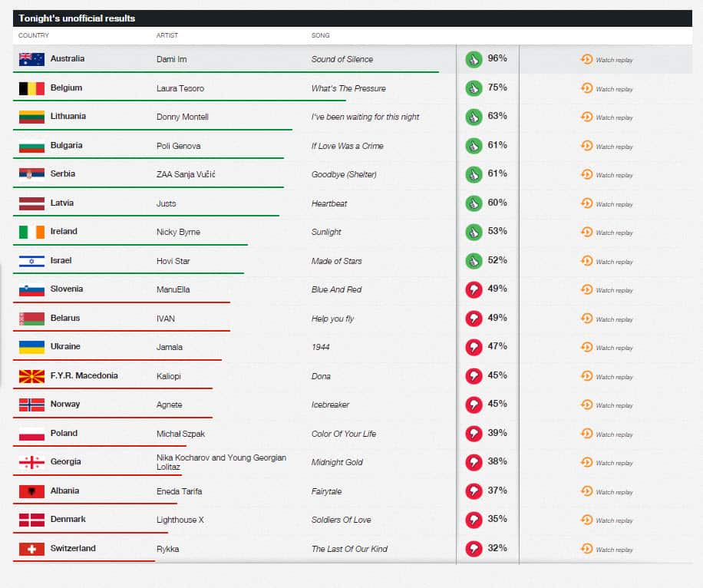This screenshot has height=588, width=703.
Task: Open the Watch replay link for Serbia
Action: coord(606,175)
